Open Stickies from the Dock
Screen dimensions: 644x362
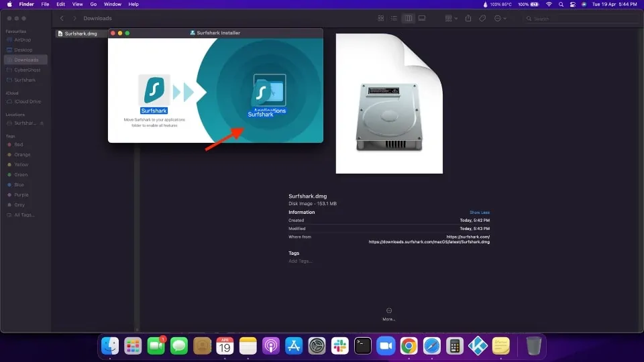(500, 346)
